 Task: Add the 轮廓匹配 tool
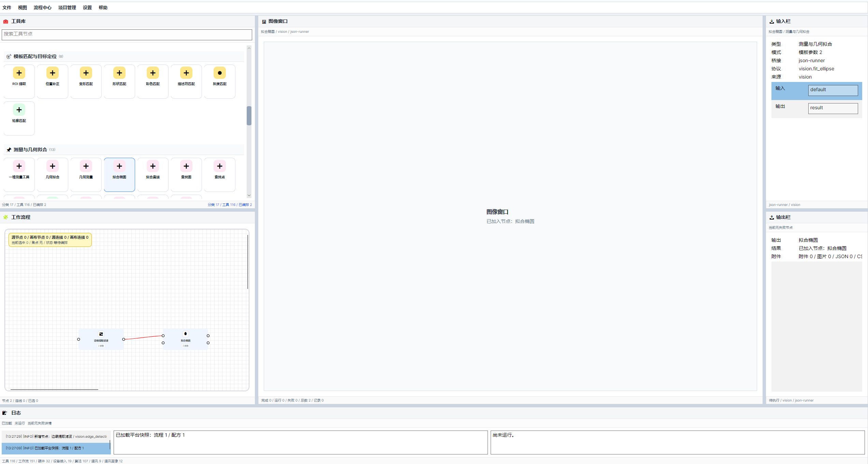point(19,118)
